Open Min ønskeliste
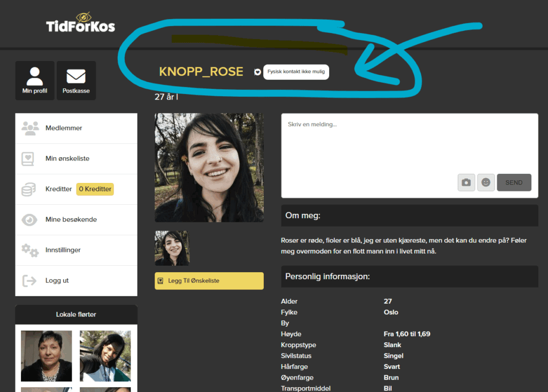This screenshot has height=392, width=548. pos(76,159)
